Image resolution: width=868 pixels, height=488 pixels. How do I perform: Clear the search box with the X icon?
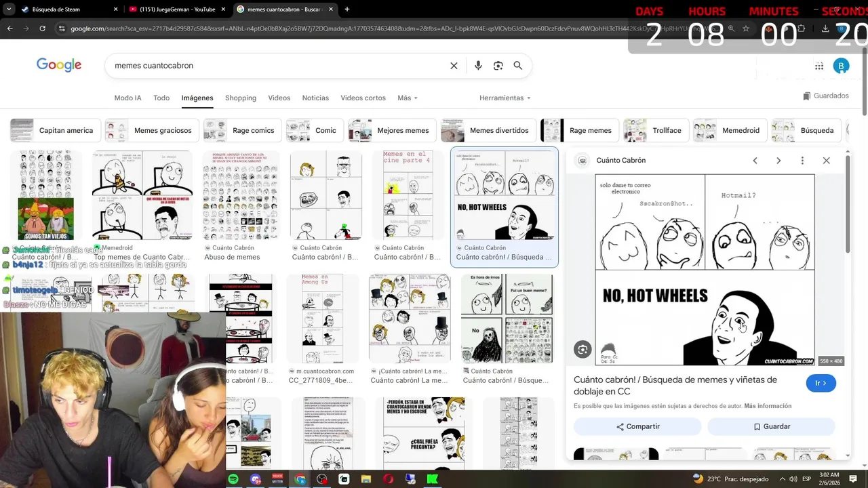(454, 66)
